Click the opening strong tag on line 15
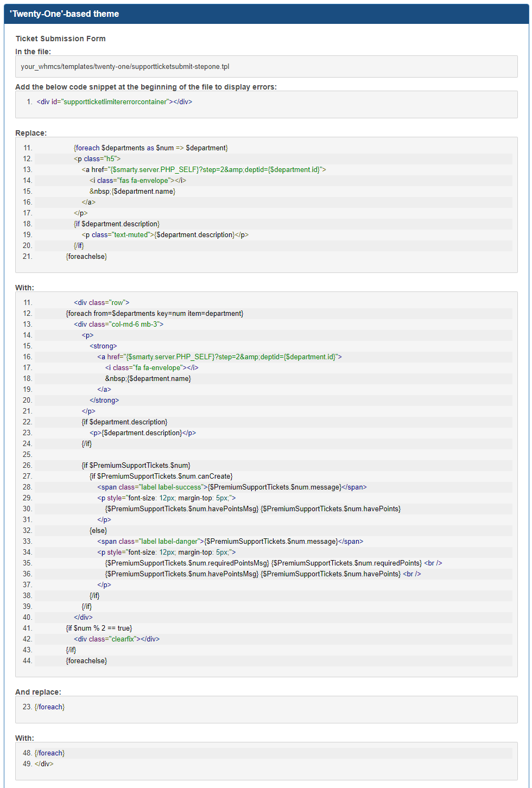 [103, 346]
